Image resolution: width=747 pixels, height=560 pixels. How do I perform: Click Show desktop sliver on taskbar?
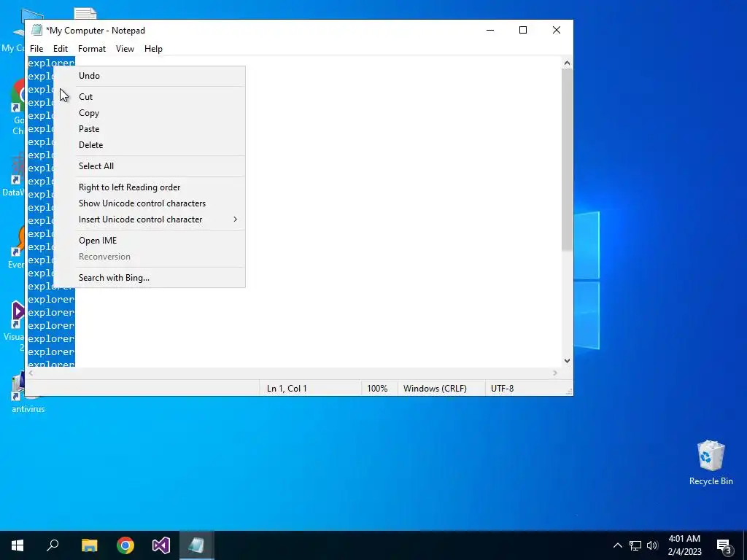click(745, 545)
